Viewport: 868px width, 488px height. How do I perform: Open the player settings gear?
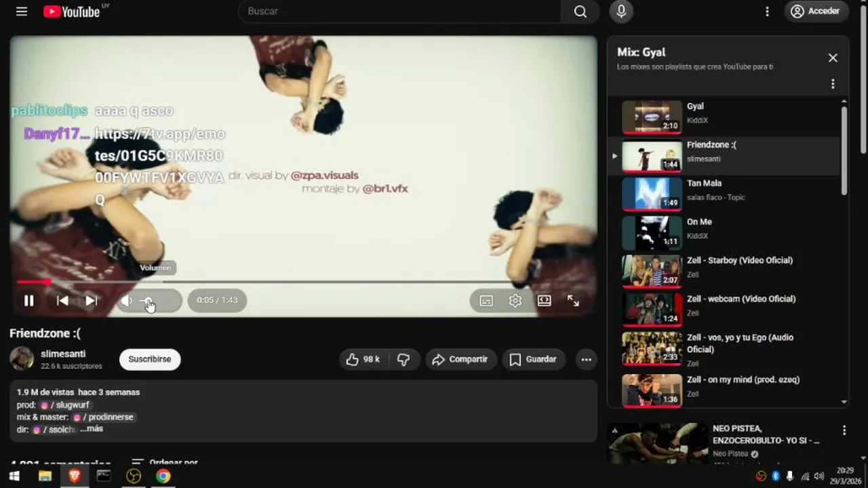pos(515,301)
